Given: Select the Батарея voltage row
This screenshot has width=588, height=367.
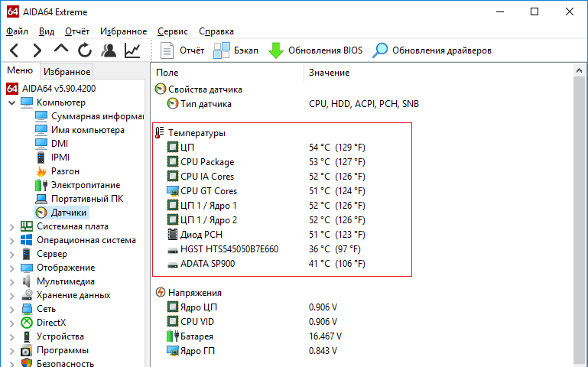Looking at the screenshot, I should tap(255, 336).
